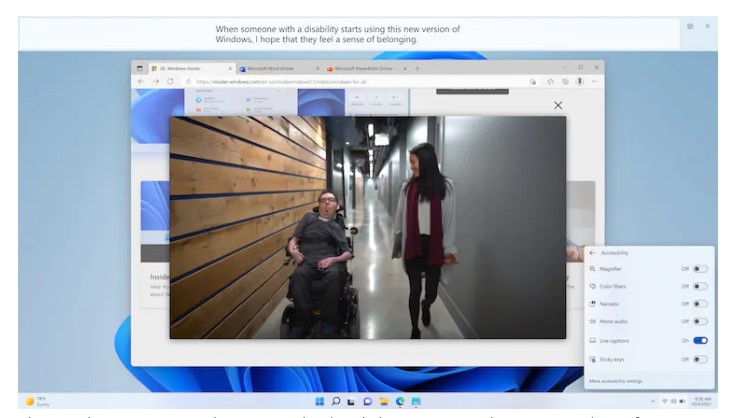Switch to the Microsoft PowerPoint Online tab
This screenshot has width=740, height=418.
[x=363, y=68]
